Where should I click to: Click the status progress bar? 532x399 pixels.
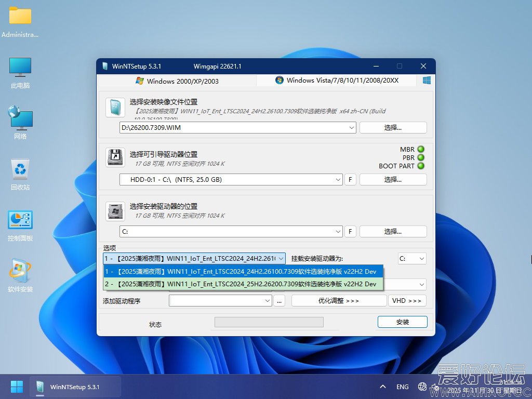tap(269, 322)
